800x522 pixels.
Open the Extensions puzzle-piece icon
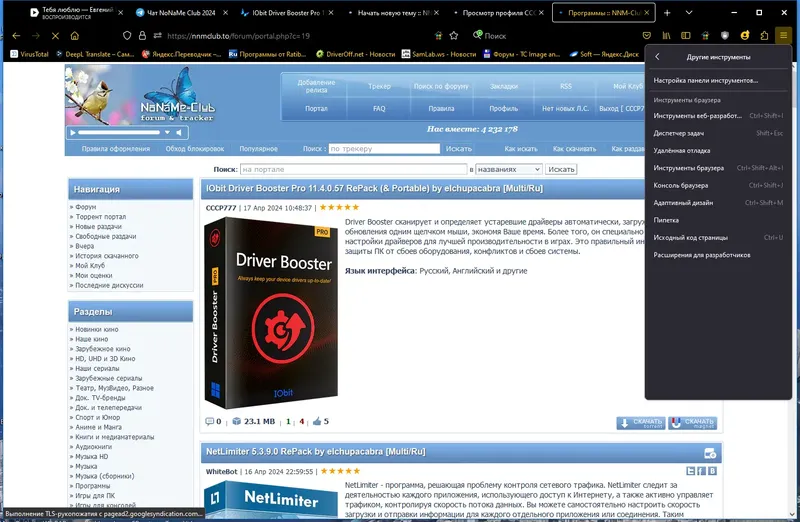click(764, 36)
